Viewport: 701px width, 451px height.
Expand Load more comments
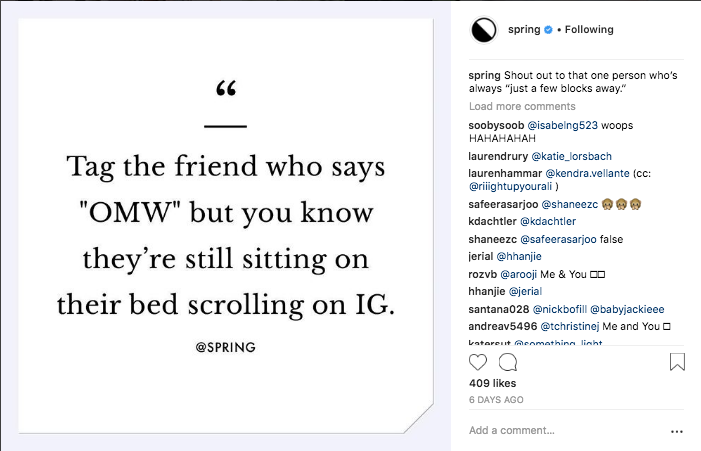pyautogui.click(x=522, y=106)
